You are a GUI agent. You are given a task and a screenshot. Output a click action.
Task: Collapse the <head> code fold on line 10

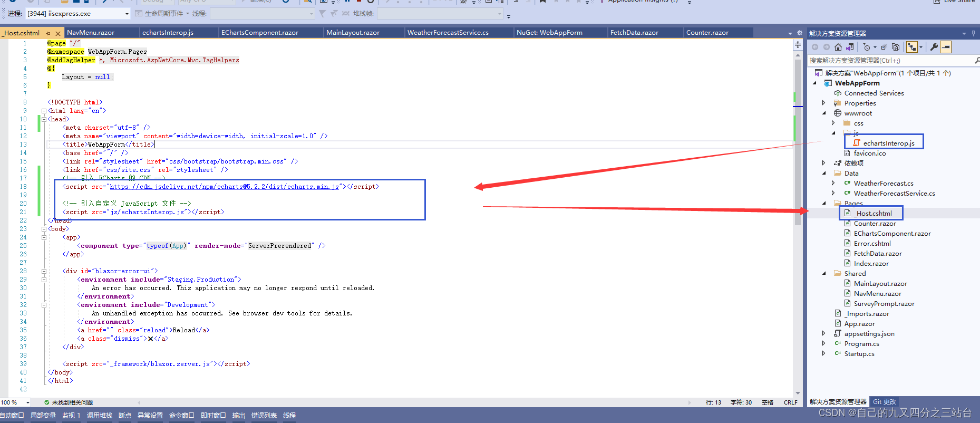44,119
